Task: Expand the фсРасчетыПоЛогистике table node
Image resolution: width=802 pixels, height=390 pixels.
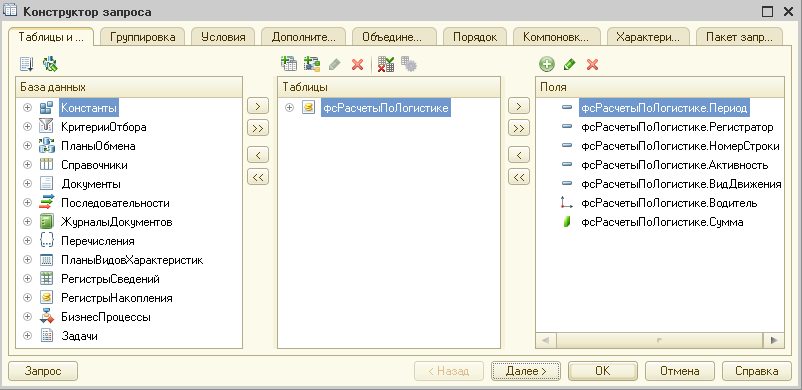Action: point(289,108)
